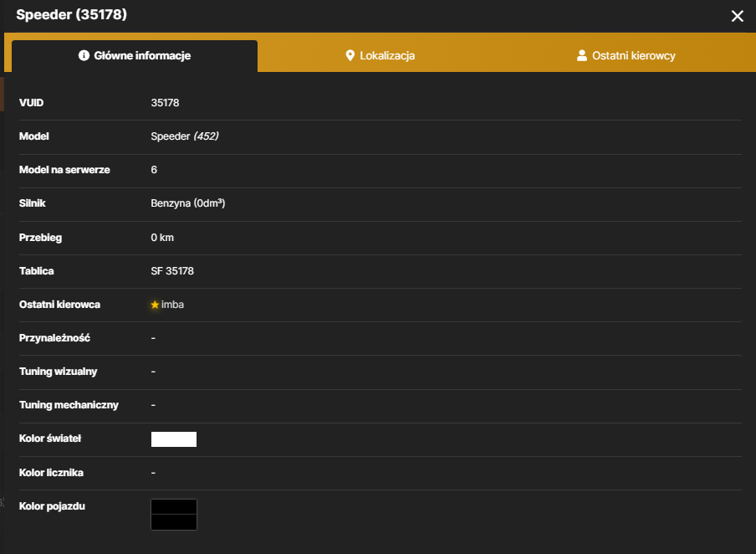Viewport: 756px width, 554px height.
Task: Click the VUID value 35178
Action: coord(165,103)
